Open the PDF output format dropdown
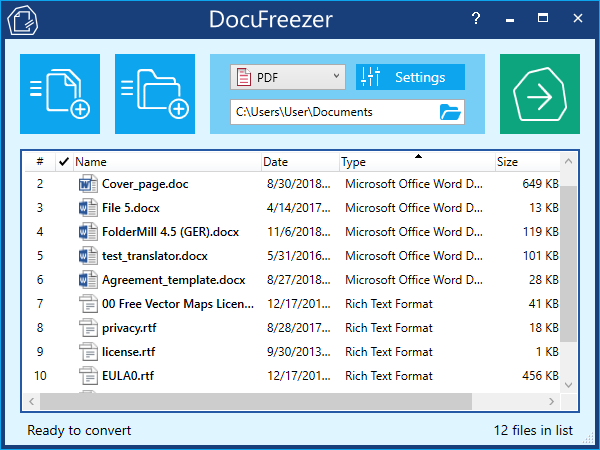This screenshot has height=450, width=600. pos(288,77)
